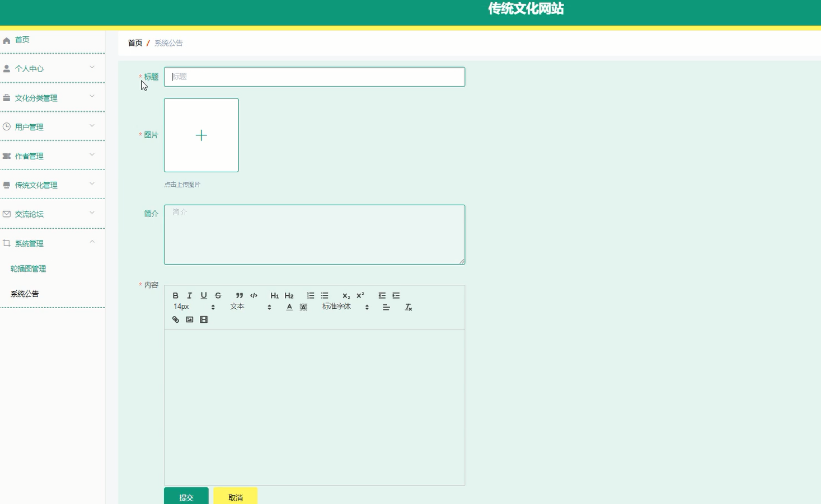
Task: Expand the 传统文化管理 sidebar menu
Action: click(53, 185)
